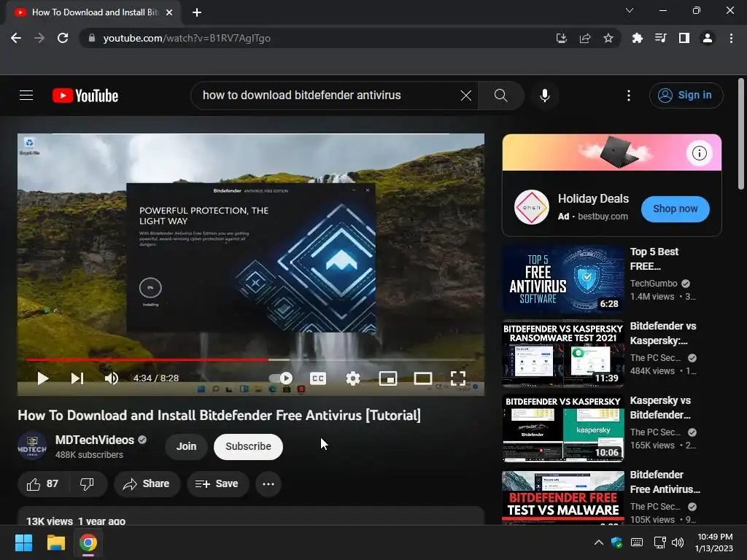
Task: Open YouTube settings three-dot menu
Action: tap(629, 96)
